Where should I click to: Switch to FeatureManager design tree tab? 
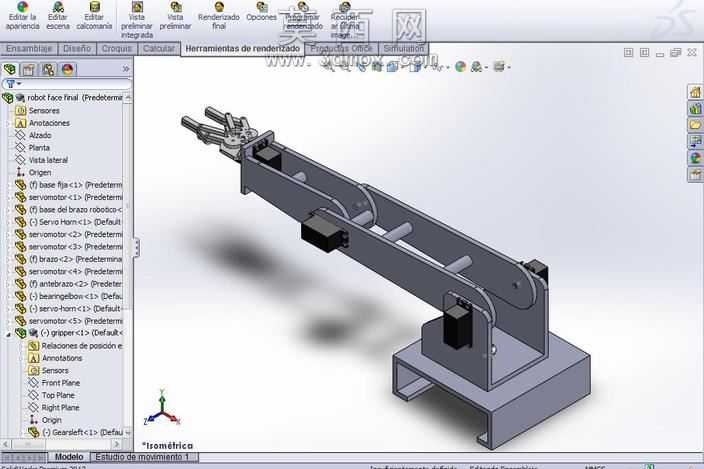(x=10, y=70)
